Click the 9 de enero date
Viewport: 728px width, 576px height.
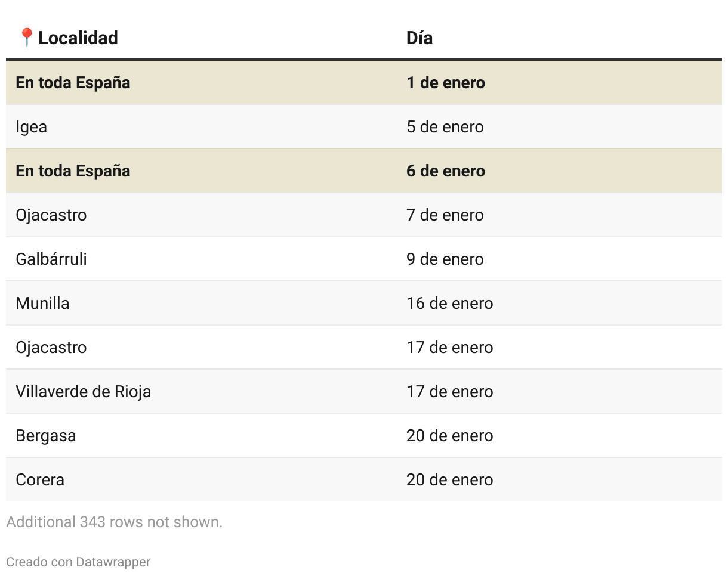pyautogui.click(x=445, y=259)
